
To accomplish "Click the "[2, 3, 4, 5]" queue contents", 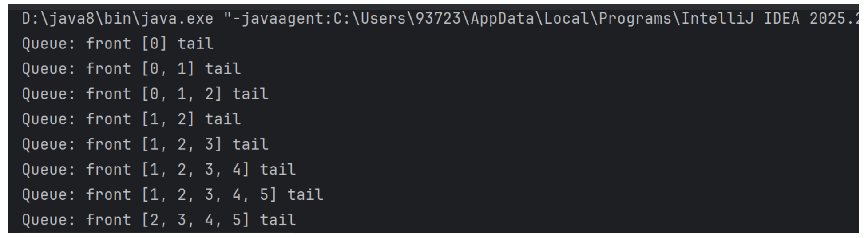I will point(195,220).
